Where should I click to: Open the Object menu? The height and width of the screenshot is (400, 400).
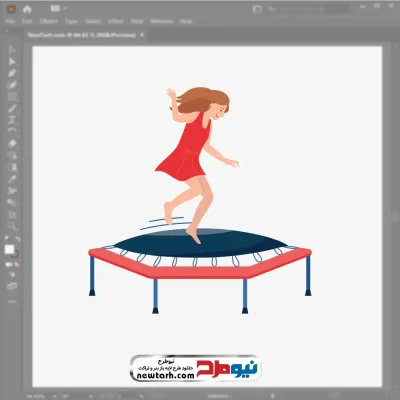[49, 21]
